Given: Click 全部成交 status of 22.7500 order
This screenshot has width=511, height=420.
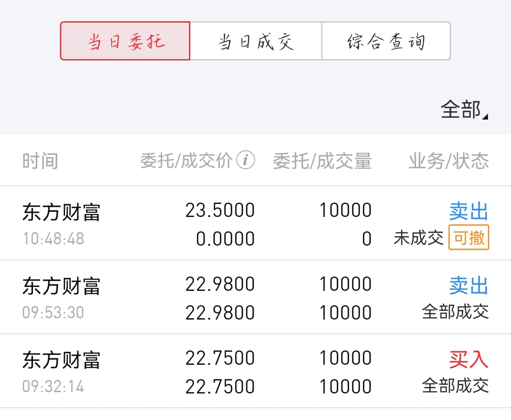Looking at the screenshot, I should point(455,386).
